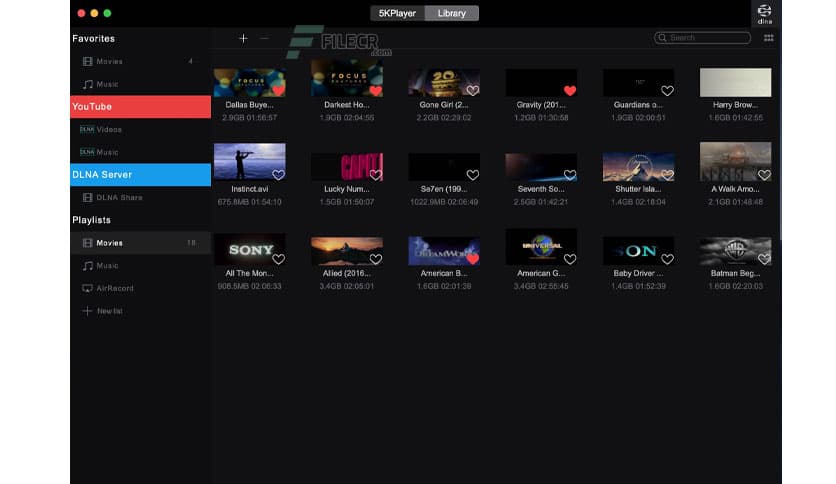Open Shutter Island thumbnail
The width and height of the screenshot is (836, 484).
tap(638, 167)
